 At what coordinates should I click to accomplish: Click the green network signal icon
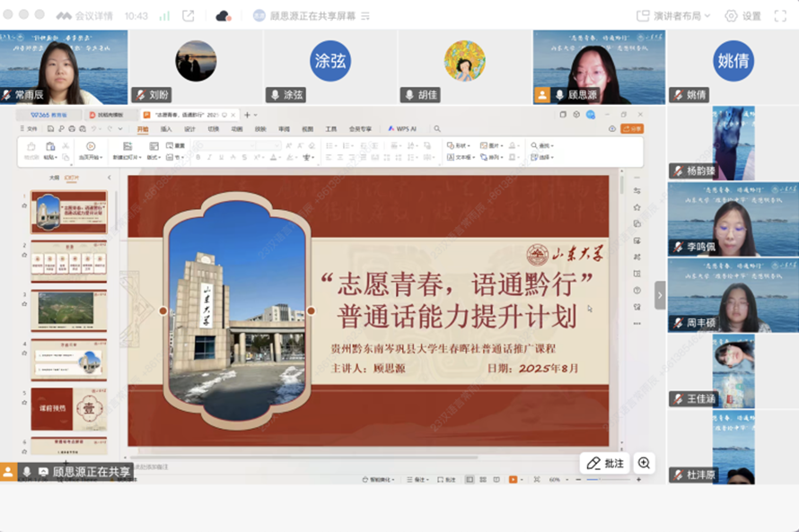tap(164, 16)
